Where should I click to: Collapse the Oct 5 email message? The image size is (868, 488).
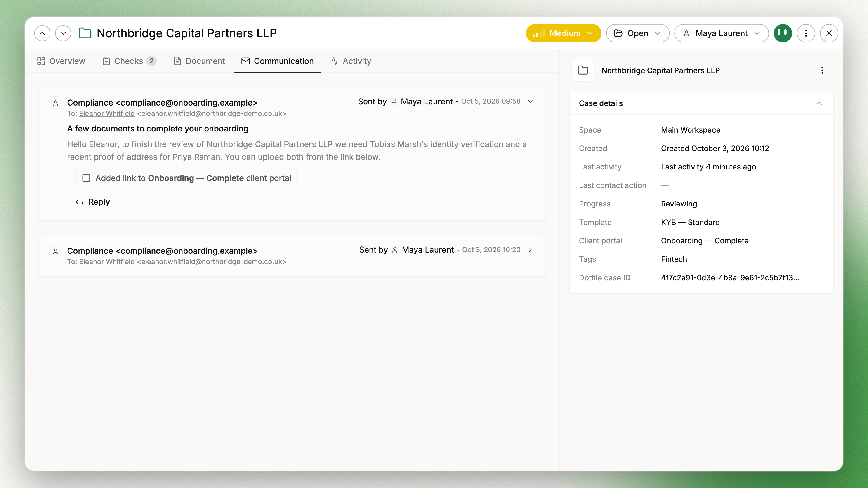point(530,101)
